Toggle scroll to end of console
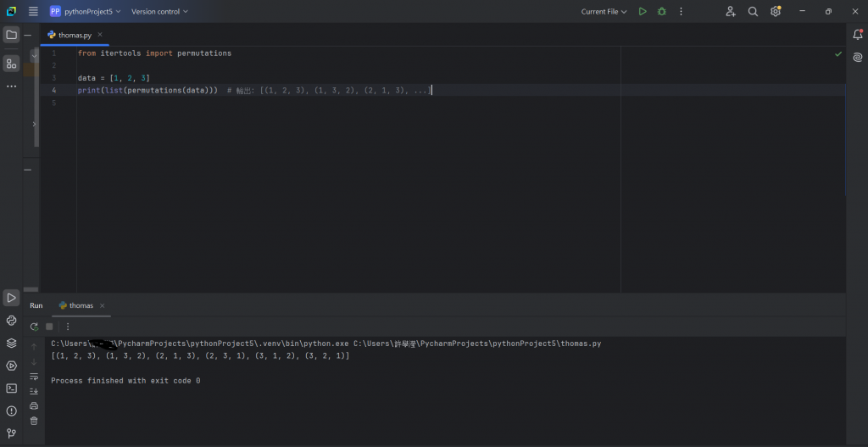Screen dimensions: 868x447 (x=34, y=391)
